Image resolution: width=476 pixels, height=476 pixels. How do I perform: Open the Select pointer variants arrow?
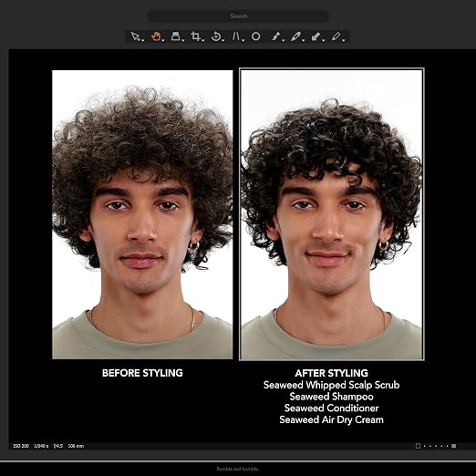coord(142,40)
